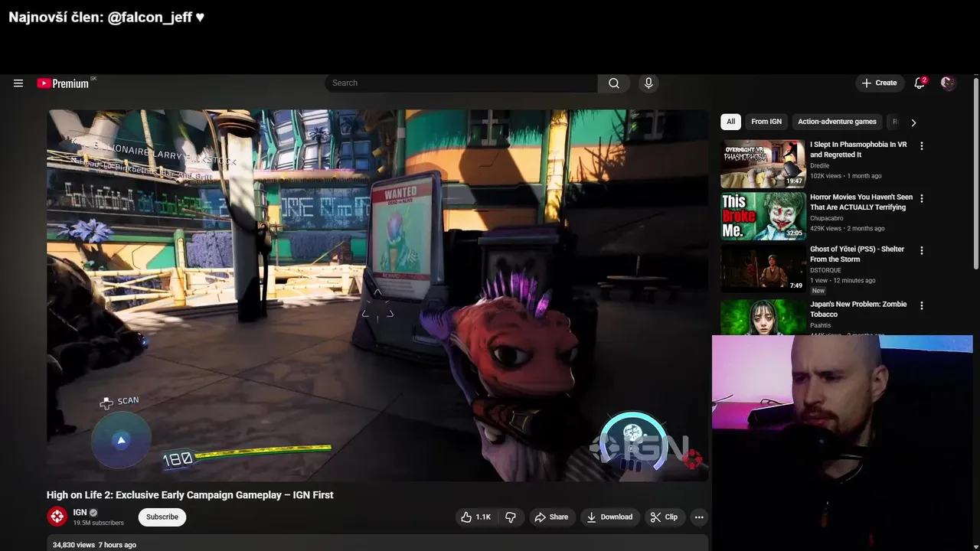Focus the Search input field
980x551 pixels.
[461, 83]
